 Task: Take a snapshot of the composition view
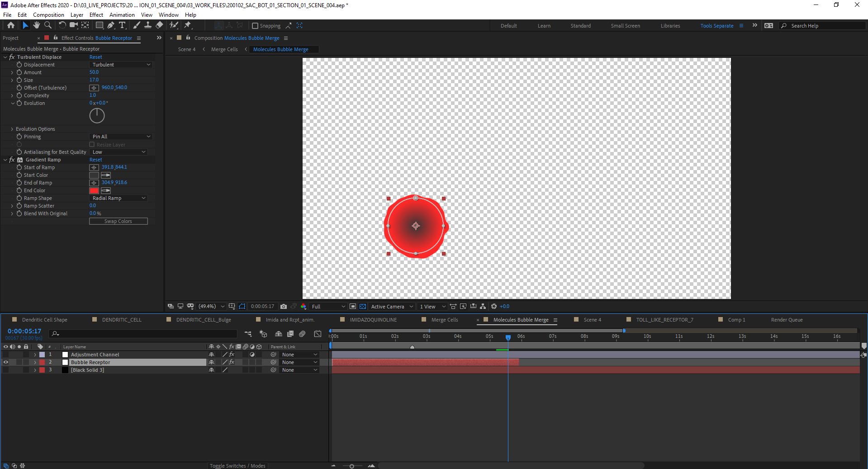(284, 306)
